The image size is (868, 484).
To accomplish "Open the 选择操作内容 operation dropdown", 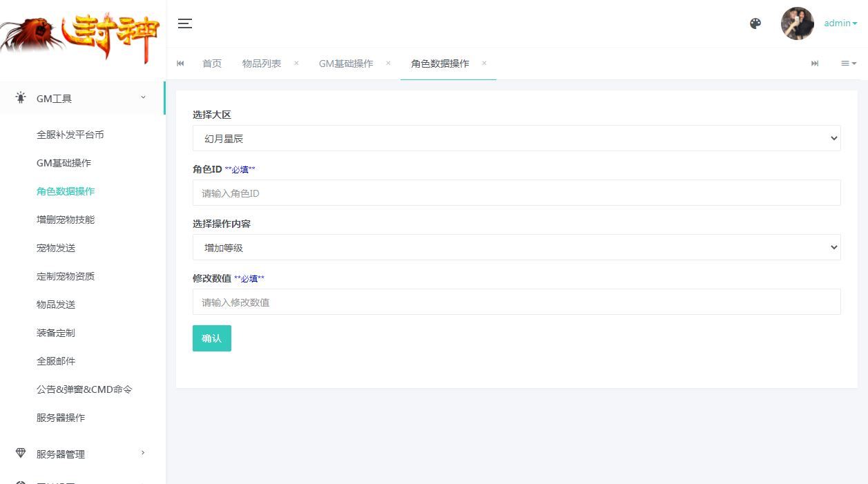I will 517,246.
